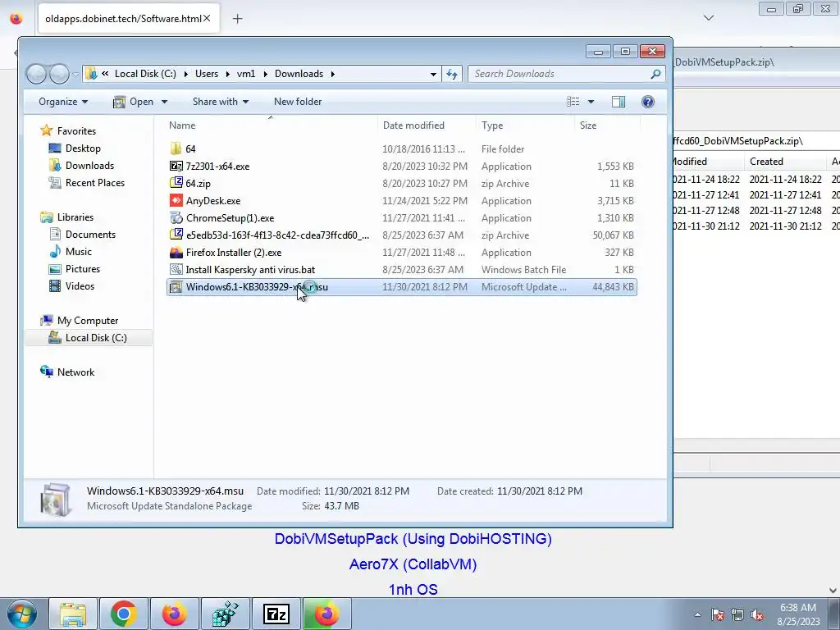Click New folder in the toolbar
The height and width of the screenshot is (630, 840).
[298, 101]
